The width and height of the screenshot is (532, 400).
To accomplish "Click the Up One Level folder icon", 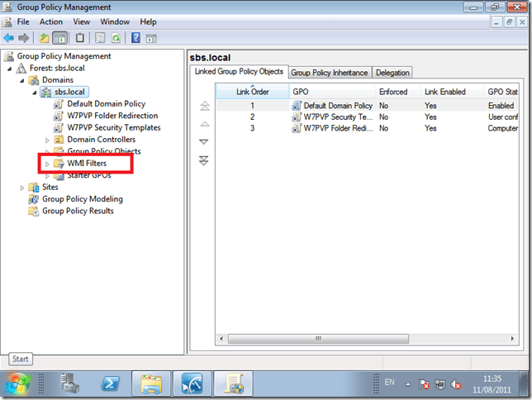I will click(x=43, y=38).
